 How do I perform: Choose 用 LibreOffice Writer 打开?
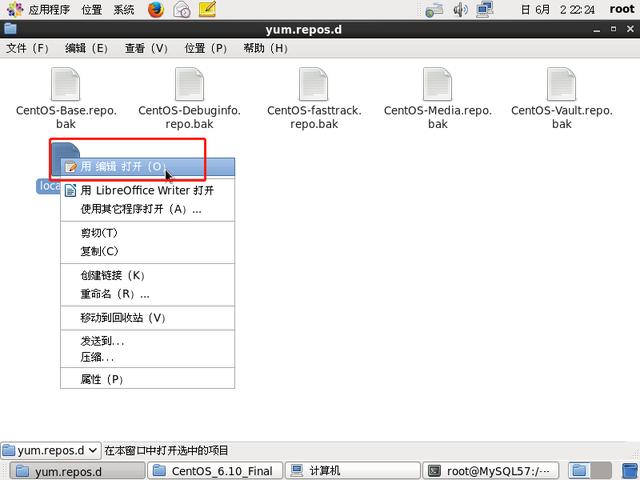tap(148, 190)
